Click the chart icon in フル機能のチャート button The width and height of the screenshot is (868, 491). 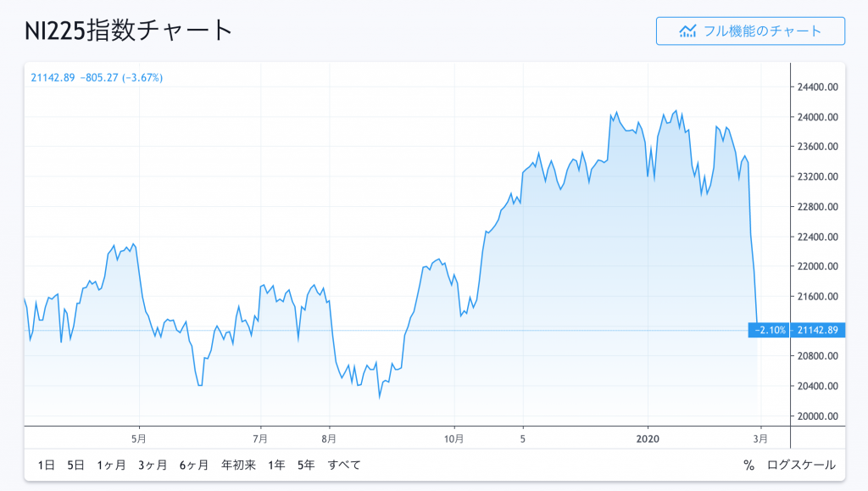687,31
